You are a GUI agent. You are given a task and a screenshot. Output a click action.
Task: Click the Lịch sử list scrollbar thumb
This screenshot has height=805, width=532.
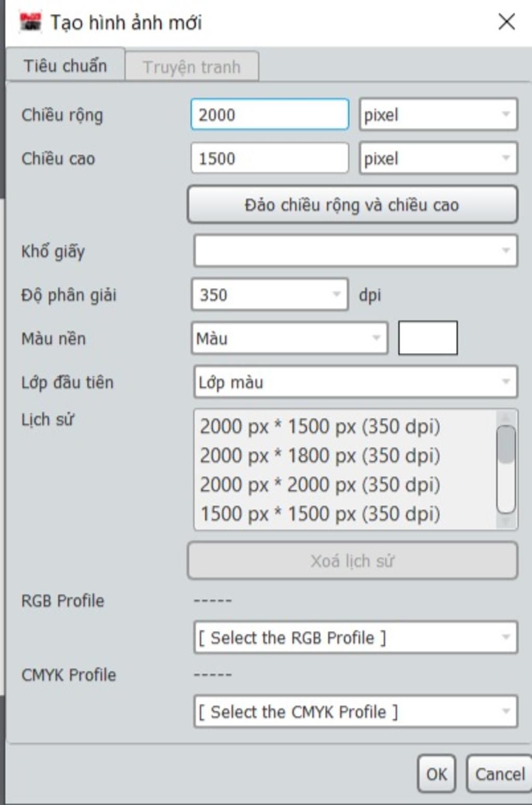[x=506, y=444]
